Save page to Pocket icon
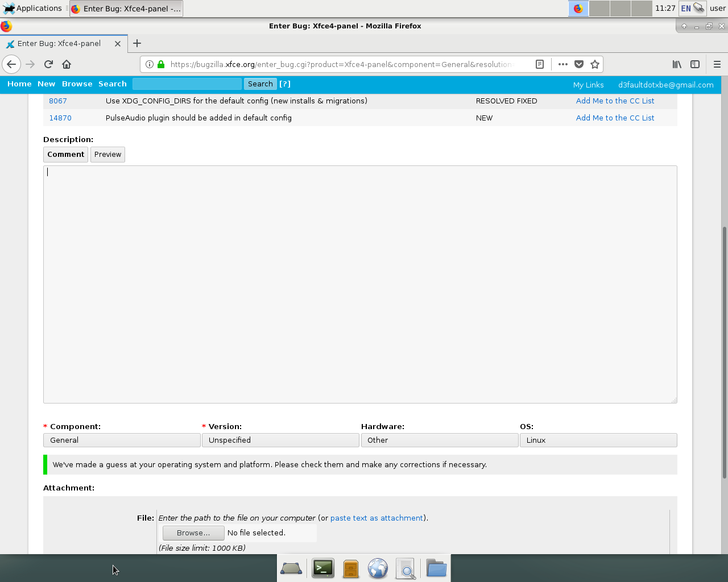Screen dimensions: 728x582 point(579,64)
